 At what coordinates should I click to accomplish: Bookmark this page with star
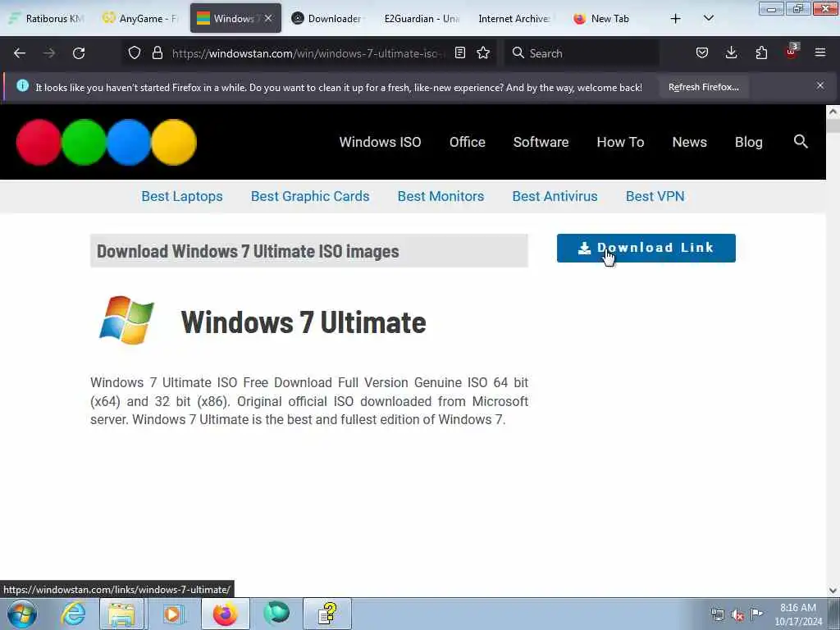(x=483, y=52)
